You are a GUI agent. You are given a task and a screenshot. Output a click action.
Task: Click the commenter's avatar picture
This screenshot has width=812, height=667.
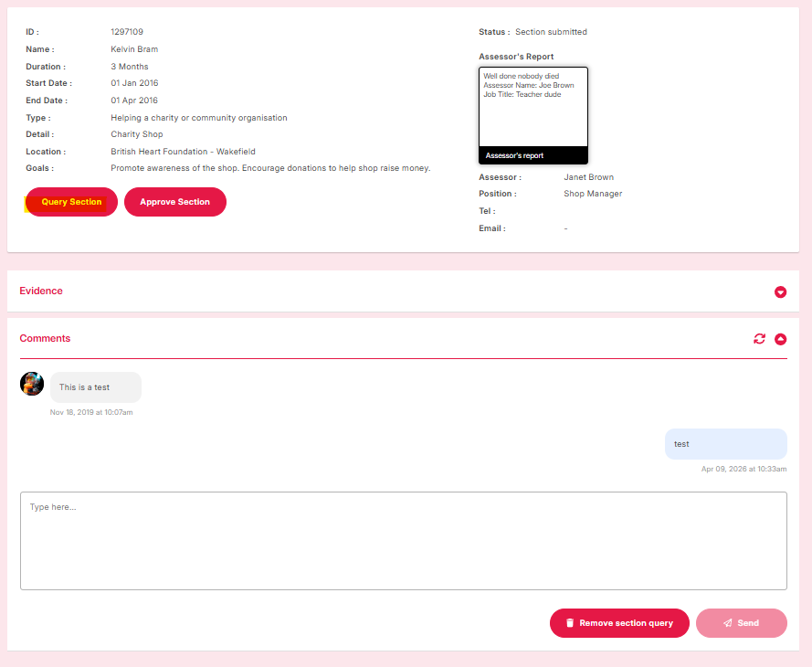(32, 384)
